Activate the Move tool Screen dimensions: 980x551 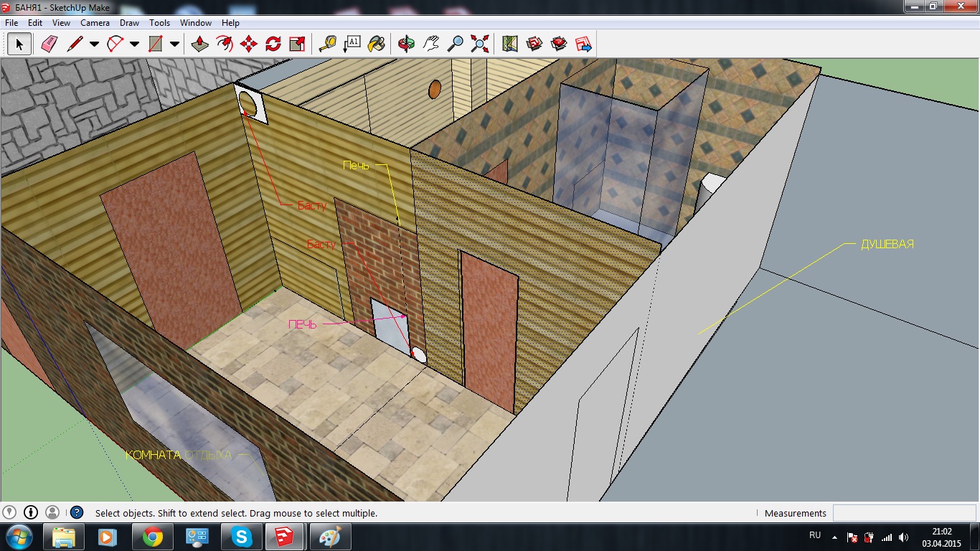[249, 44]
